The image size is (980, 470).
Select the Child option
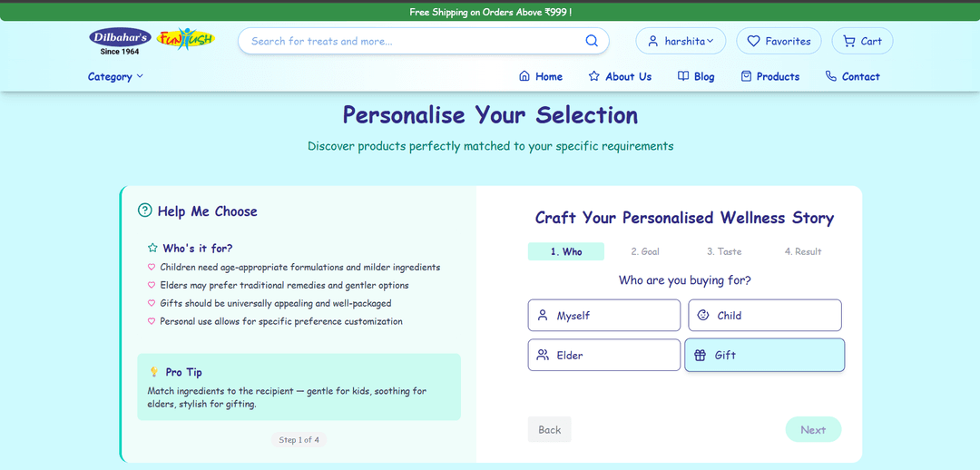[x=764, y=316]
